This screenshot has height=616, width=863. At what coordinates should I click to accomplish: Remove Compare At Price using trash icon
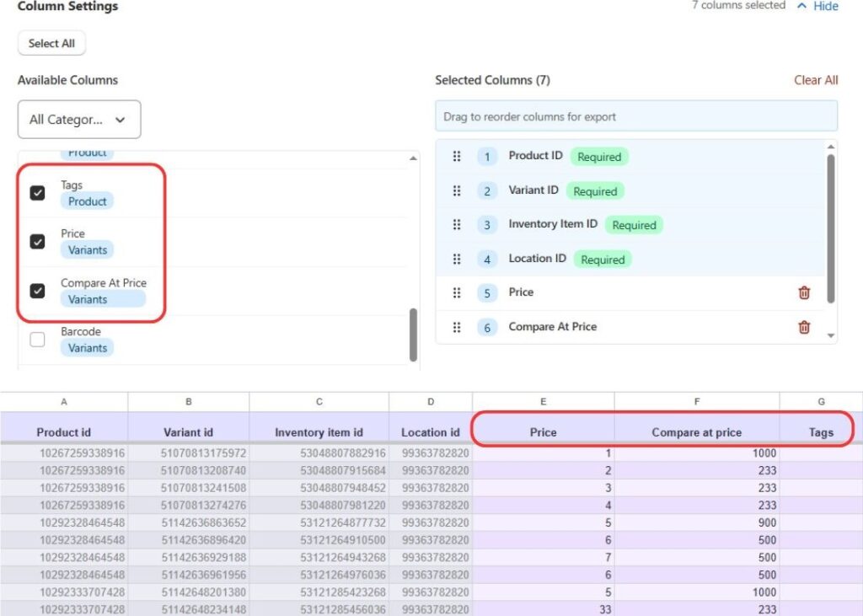804,327
